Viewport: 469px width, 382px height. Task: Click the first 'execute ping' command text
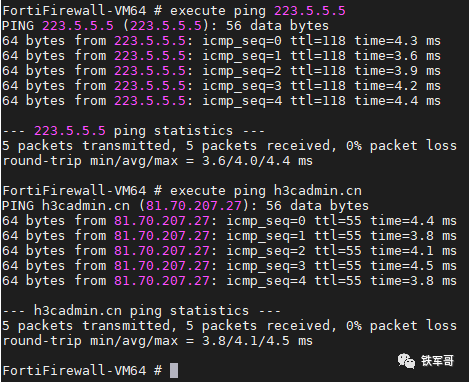(x=218, y=11)
